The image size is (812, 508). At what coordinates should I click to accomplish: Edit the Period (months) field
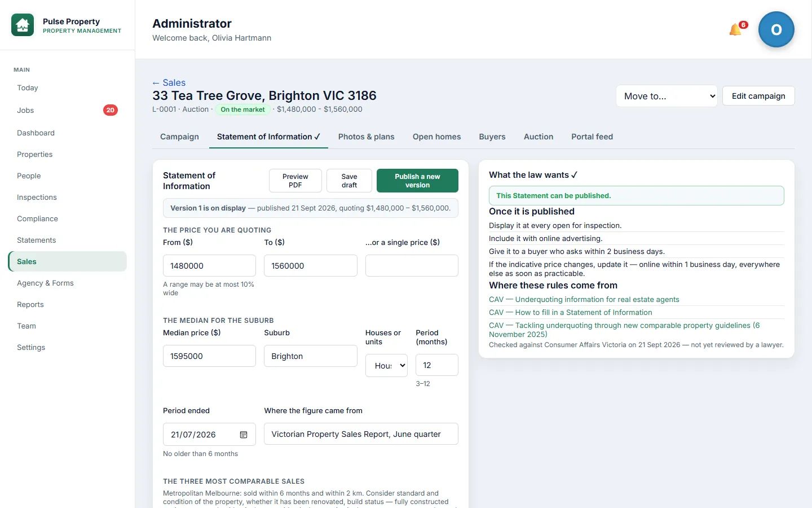tap(437, 365)
